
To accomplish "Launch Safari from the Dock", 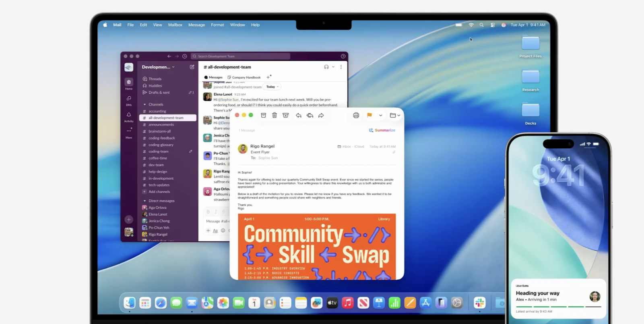I will coord(161,303).
